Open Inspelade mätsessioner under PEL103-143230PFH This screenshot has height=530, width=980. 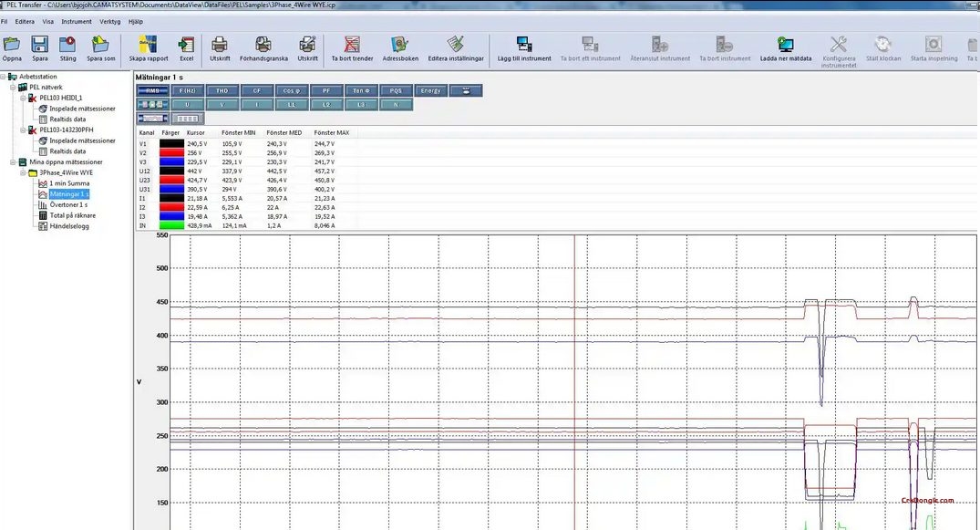coord(82,140)
